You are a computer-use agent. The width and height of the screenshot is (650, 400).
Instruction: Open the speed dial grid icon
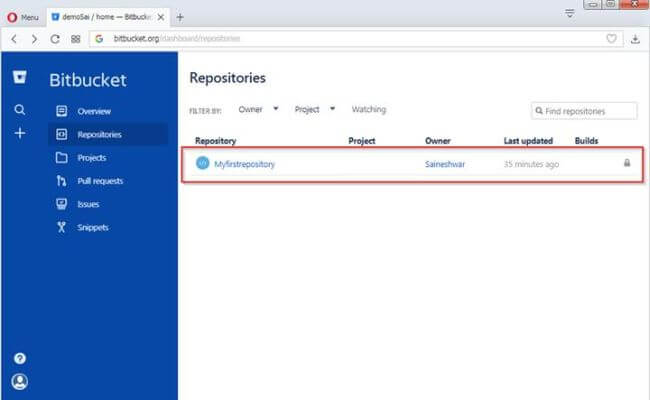click(x=75, y=39)
